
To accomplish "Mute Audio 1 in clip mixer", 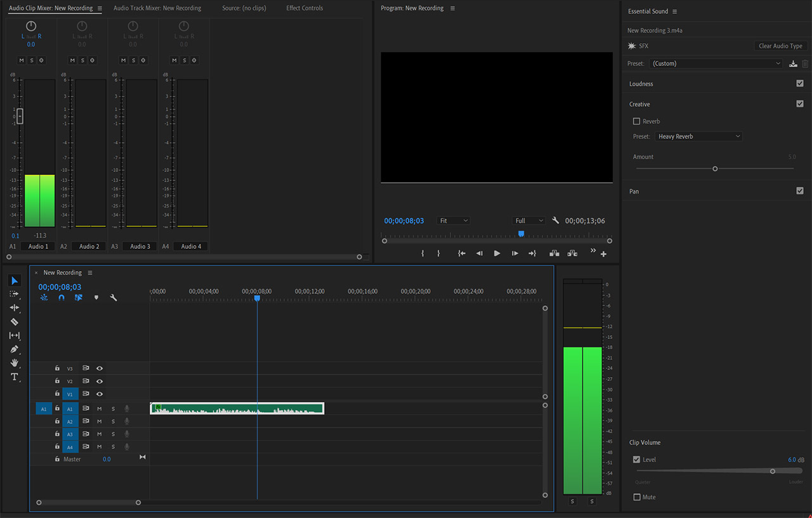I will 21,60.
